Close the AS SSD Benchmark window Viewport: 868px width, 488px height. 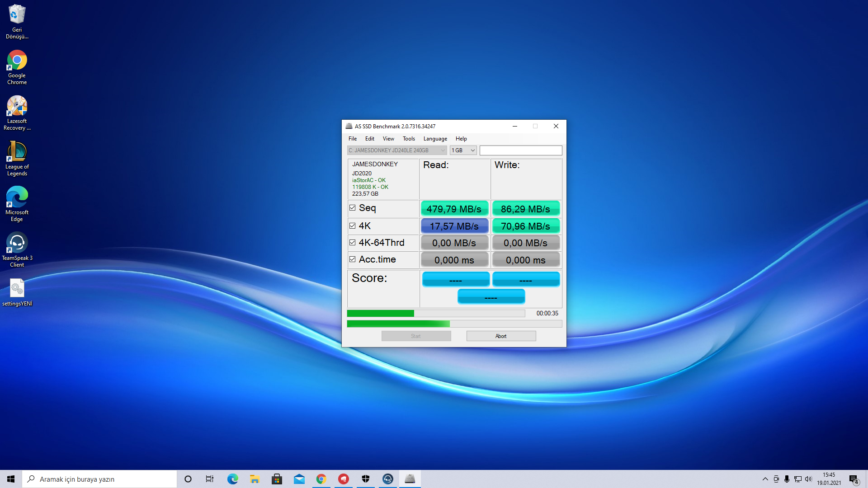(556, 126)
